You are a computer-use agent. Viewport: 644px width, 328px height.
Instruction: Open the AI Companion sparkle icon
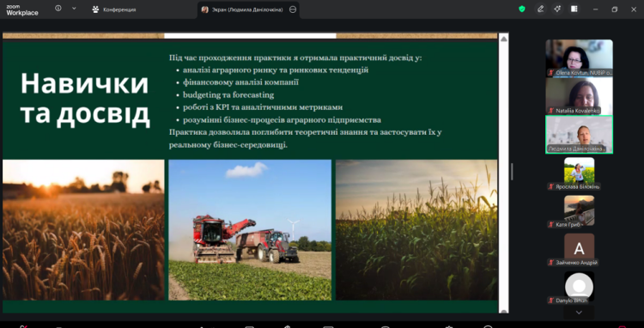pyautogui.click(x=557, y=9)
